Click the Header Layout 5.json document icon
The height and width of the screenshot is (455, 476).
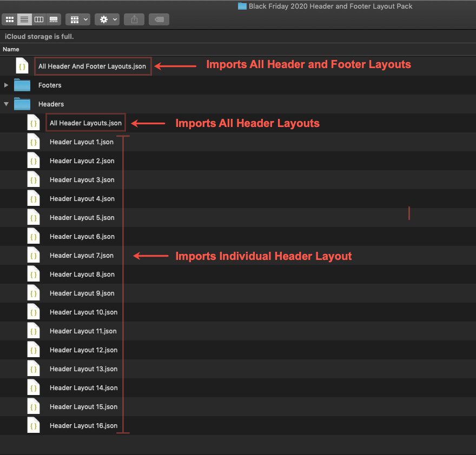click(33, 217)
